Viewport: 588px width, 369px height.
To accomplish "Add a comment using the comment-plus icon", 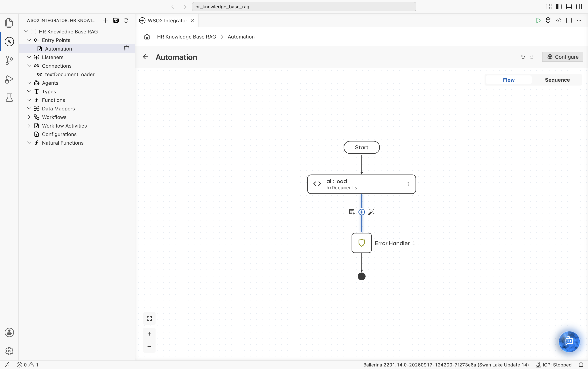I will (352, 212).
